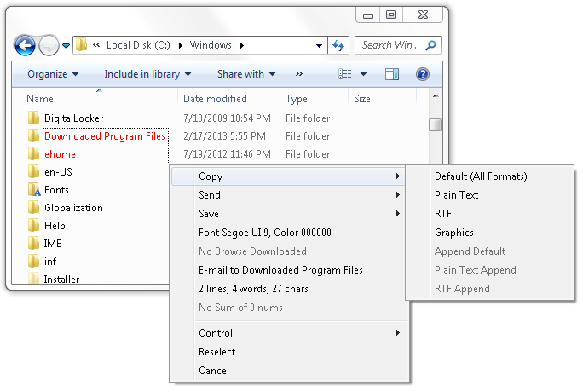Open the Copy submenu entry
583x392 pixels.
(x=288, y=176)
